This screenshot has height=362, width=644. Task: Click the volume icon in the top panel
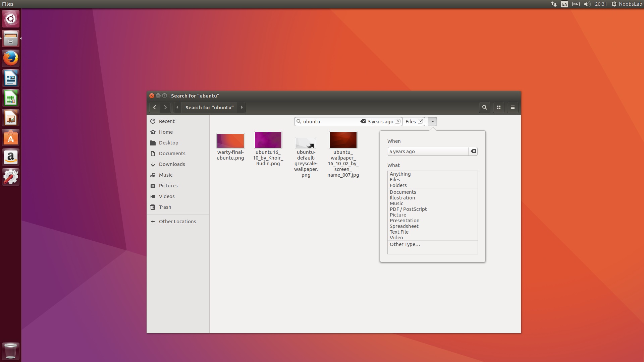587,4
